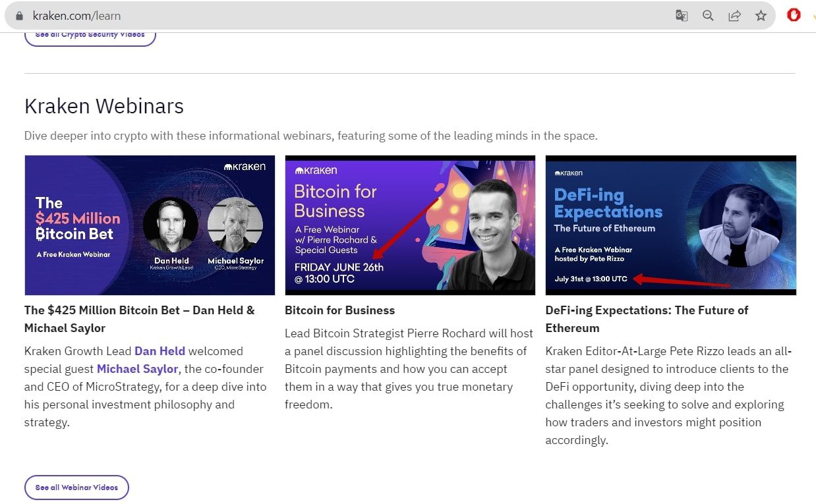This screenshot has height=504, width=816.
Task: Click the zoom magnifier icon in address bar
Action: (708, 16)
